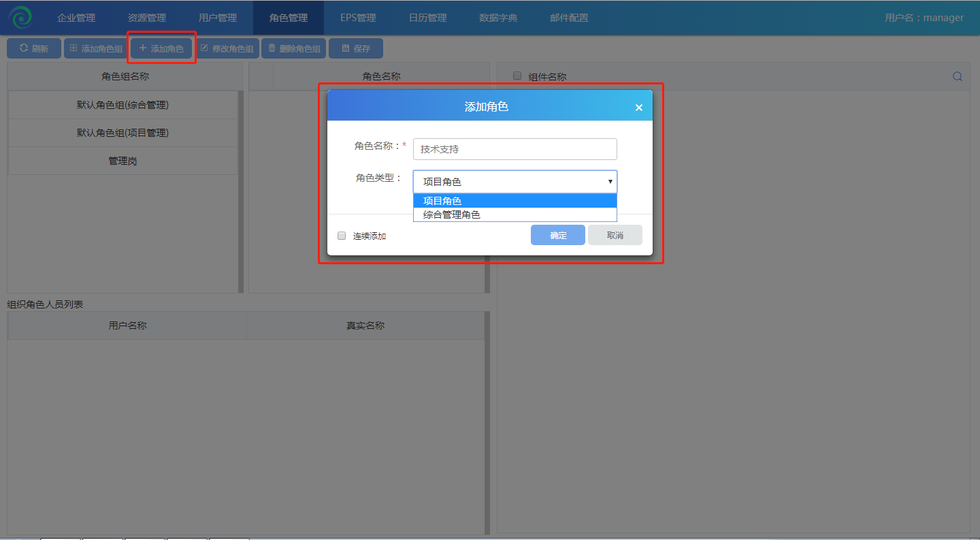
Task: Click the 添加角色组 toolbar button
Action: pos(96,48)
